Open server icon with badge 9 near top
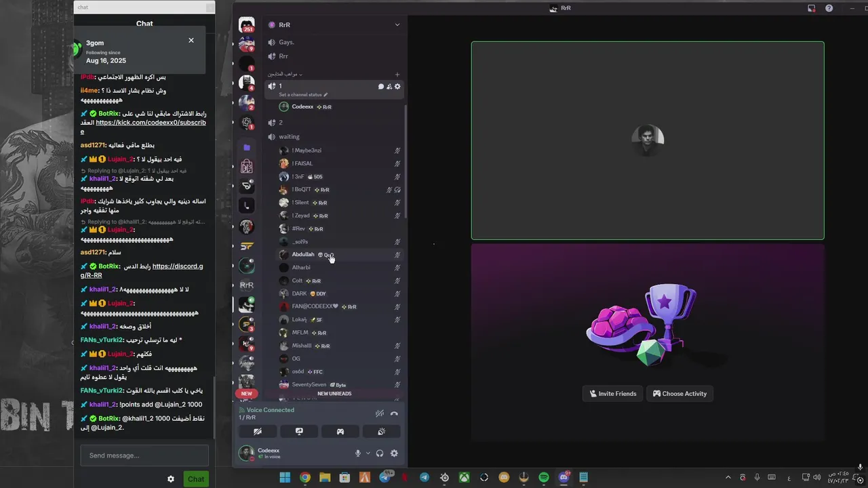Screen dimensions: 868x488 pos(247,44)
